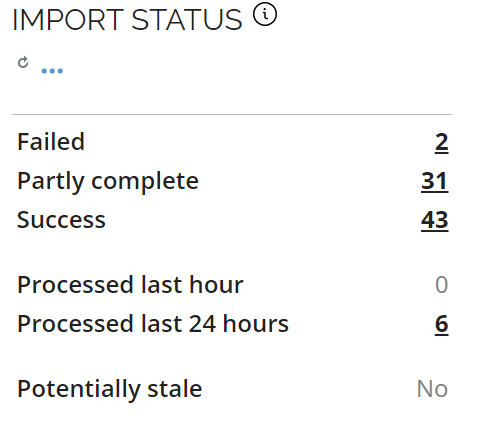478x424 pixels.
Task: Click the word STATUS in the heading
Action: tap(187, 20)
